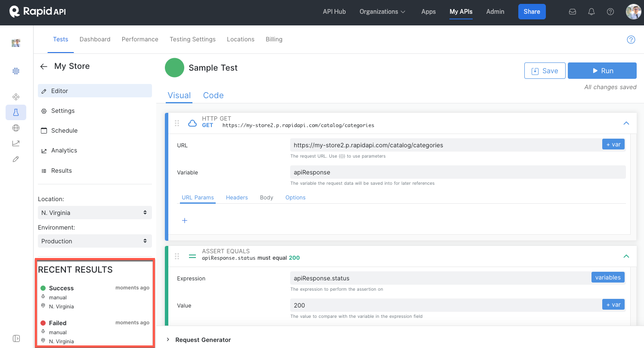Open the inbox messages icon
This screenshot has height=348, width=644.
click(573, 12)
